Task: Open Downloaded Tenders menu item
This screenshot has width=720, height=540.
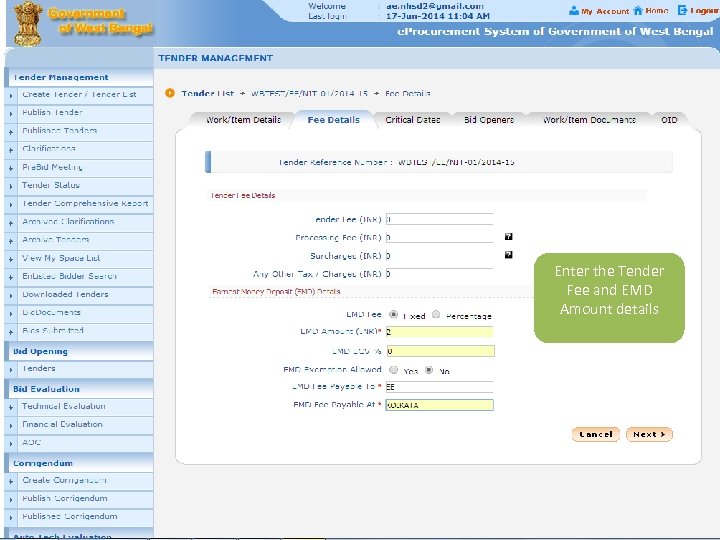Action: click(65, 294)
